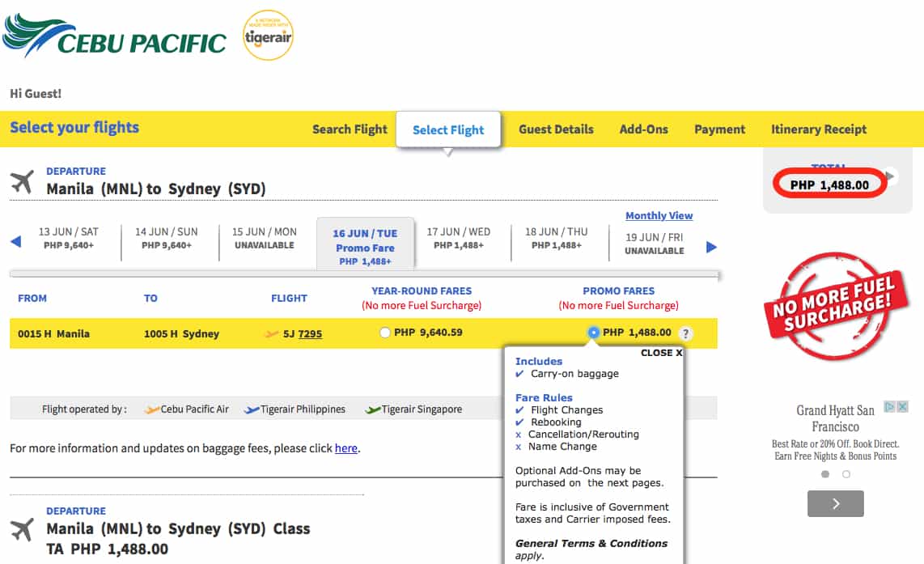This screenshot has width=924, height=564.
Task: Open the AdChoices icon on the ad
Action: [889, 407]
